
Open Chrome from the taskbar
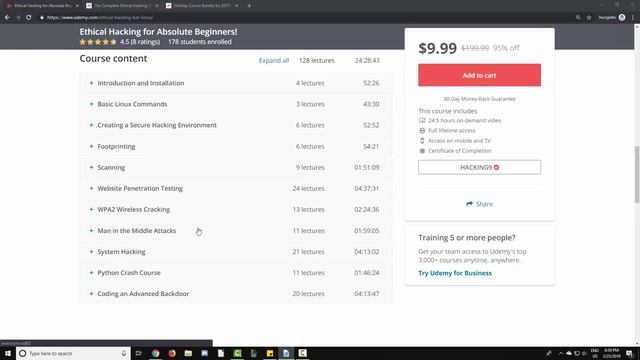(x=156, y=353)
